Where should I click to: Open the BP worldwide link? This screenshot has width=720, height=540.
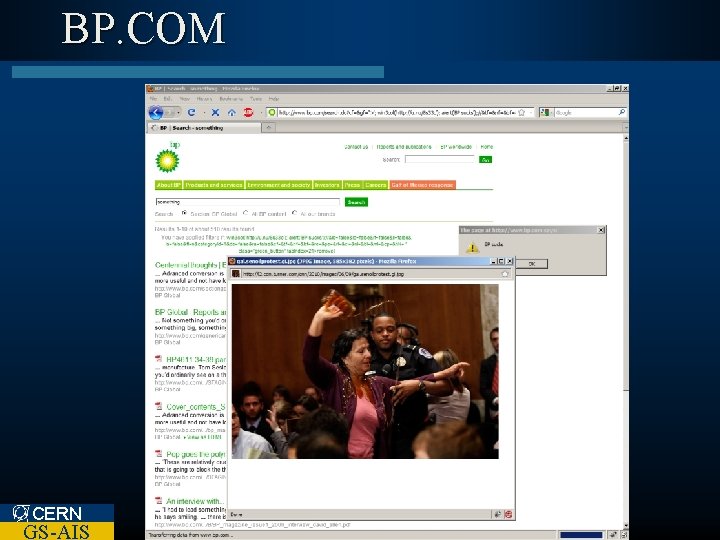pos(456,147)
